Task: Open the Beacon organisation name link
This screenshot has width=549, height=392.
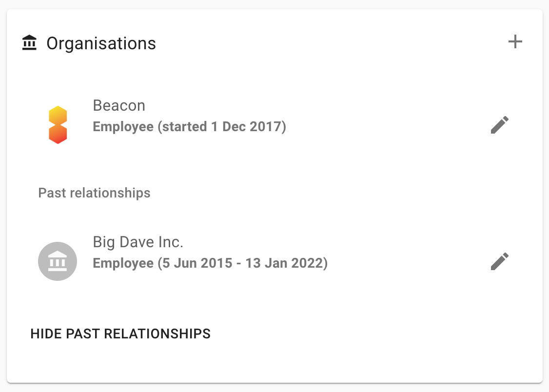Action: click(x=119, y=105)
